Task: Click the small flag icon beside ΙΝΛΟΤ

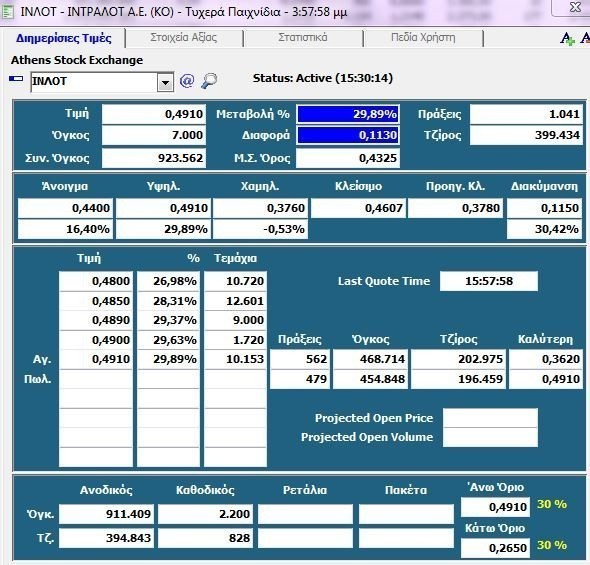Action: pos(16,78)
